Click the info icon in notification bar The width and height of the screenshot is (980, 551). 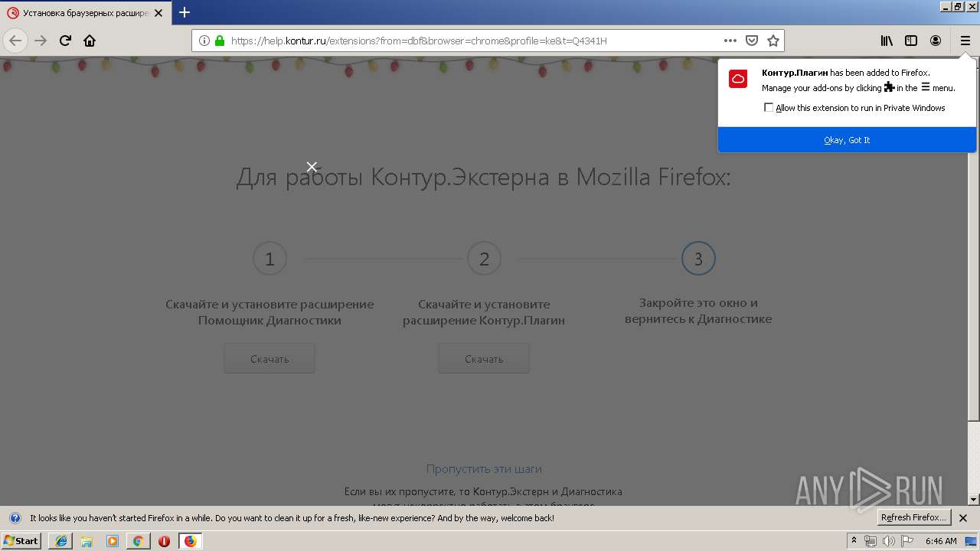[15, 518]
